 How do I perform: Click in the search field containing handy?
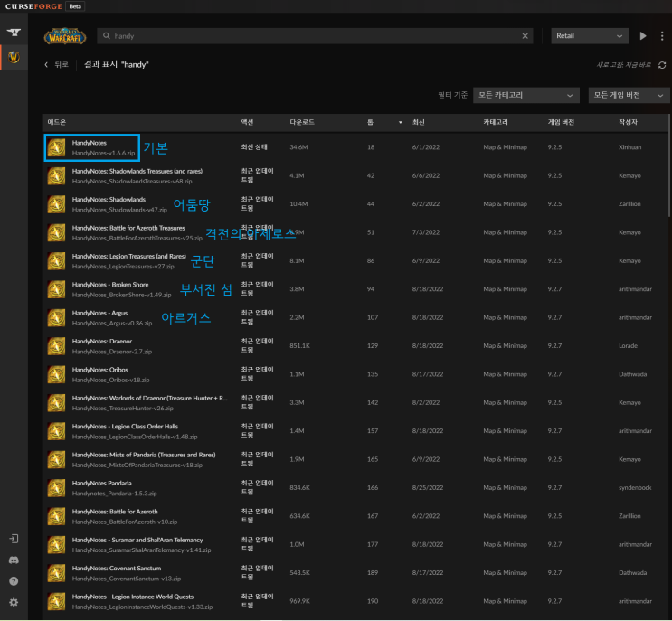click(315, 36)
